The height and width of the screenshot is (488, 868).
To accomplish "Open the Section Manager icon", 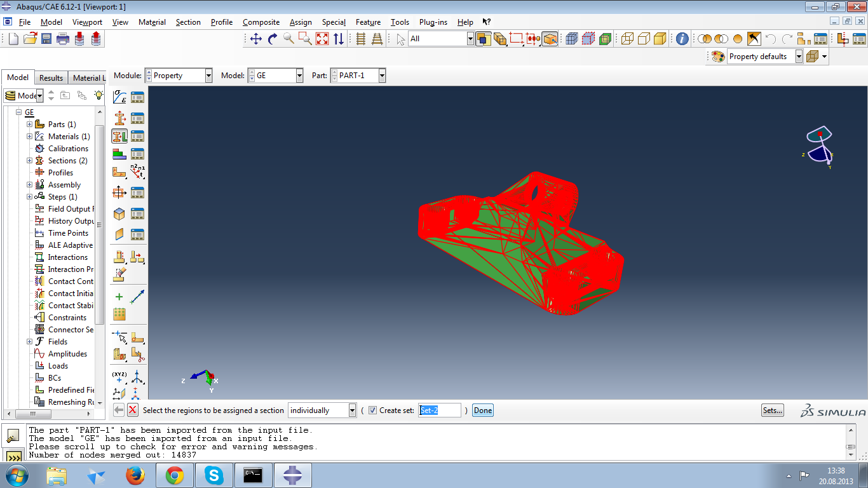I will tap(137, 118).
